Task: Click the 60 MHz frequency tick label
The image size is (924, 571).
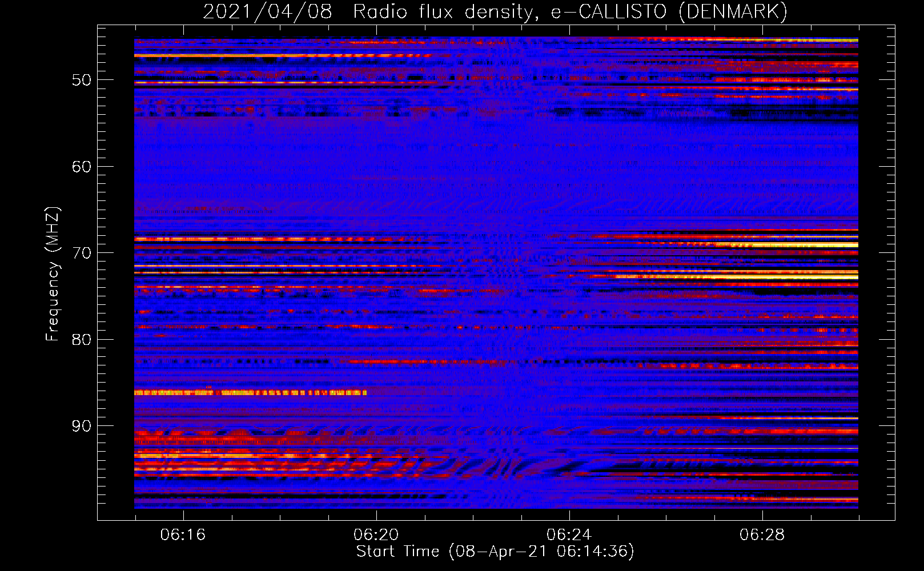Action: 82,167
